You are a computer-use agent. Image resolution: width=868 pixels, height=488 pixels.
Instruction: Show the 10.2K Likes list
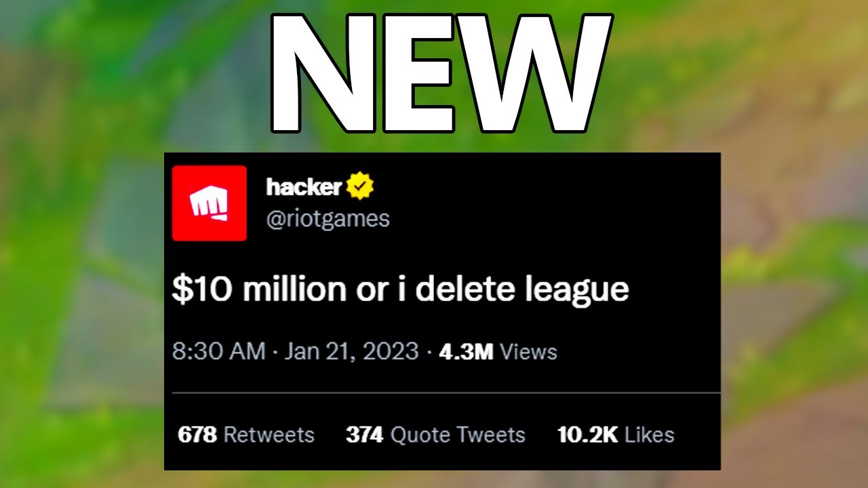616,434
